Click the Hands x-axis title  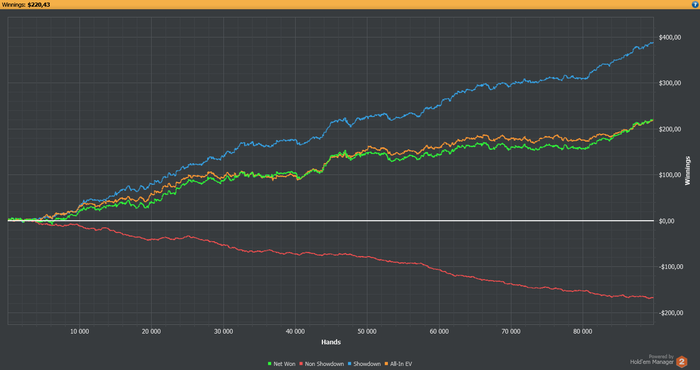[x=331, y=342]
